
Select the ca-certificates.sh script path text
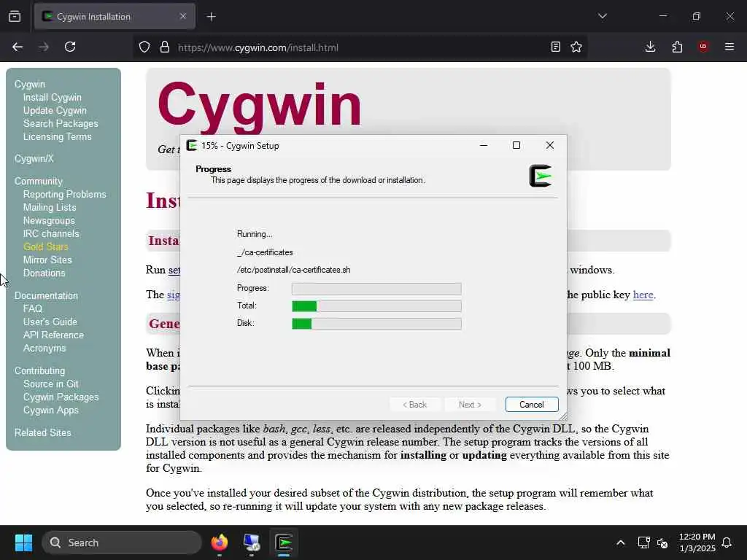(293, 270)
